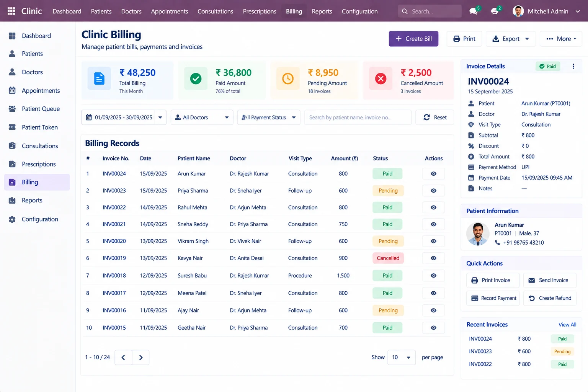Viewport: 588px width, 392px height.
Task: Focus the patient name search field
Action: [358, 118]
